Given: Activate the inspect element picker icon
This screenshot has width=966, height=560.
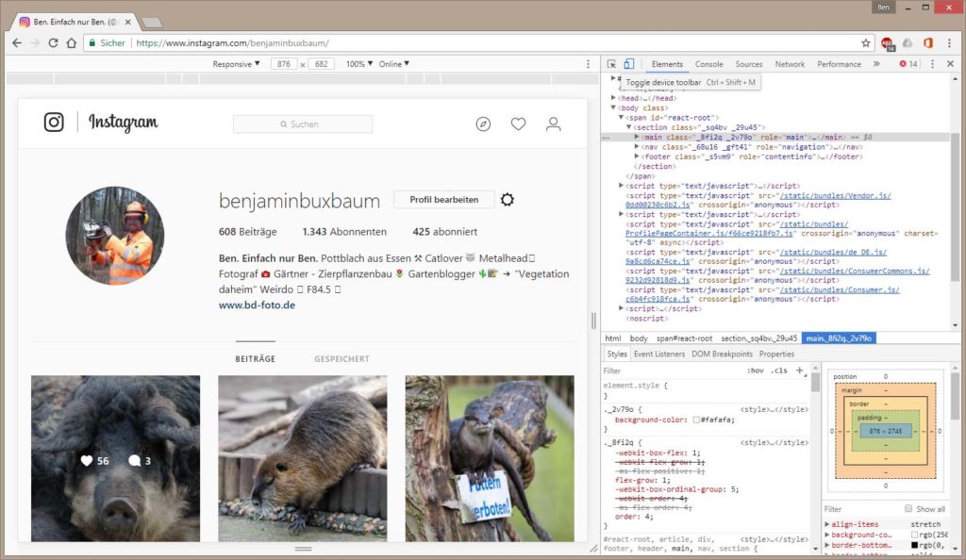Looking at the screenshot, I should click(611, 64).
